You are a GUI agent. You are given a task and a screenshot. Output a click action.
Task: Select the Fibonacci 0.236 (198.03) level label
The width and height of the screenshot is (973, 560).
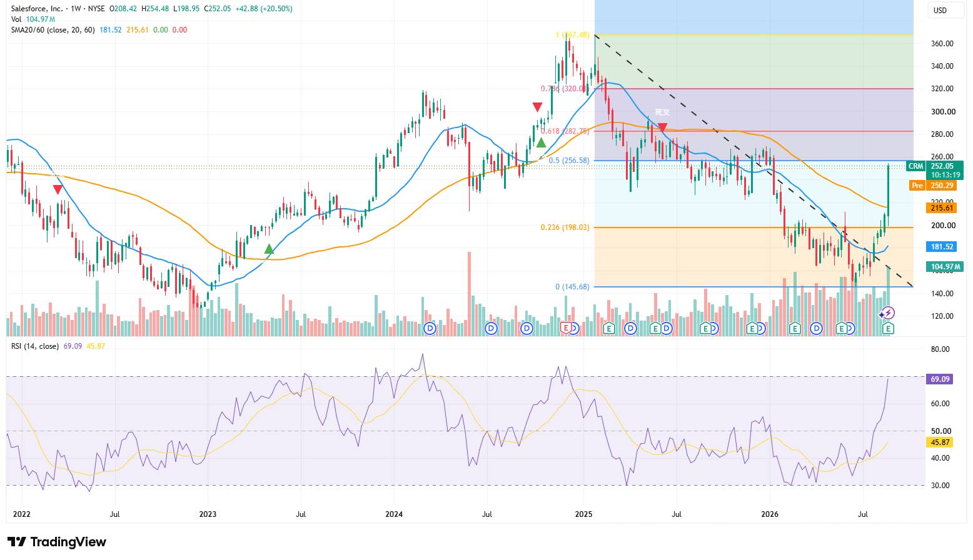[565, 227]
